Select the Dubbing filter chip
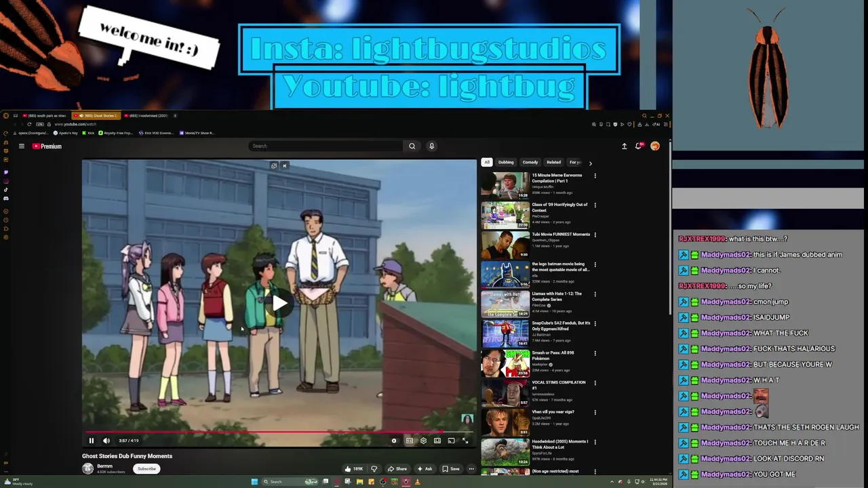Screen dimensions: 868x488 (506, 162)
